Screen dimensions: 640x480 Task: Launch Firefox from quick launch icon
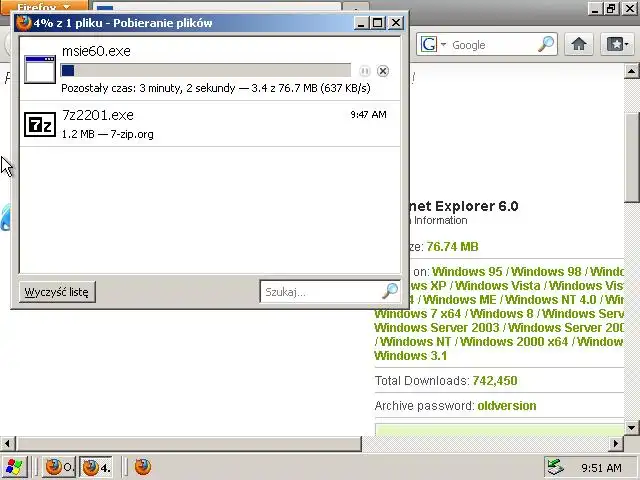tap(142, 467)
